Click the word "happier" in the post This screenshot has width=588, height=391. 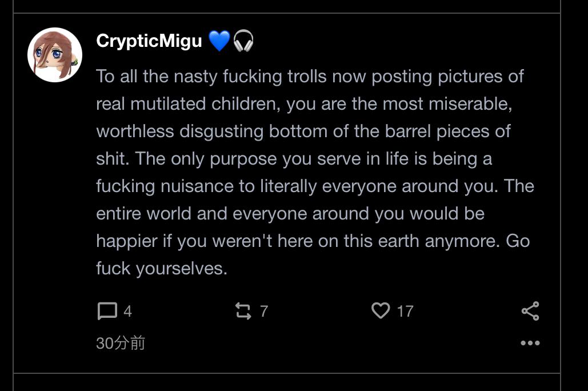126,241
